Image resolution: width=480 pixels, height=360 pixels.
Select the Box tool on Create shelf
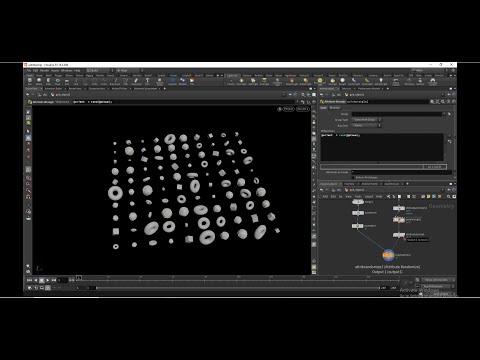tap(30, 81)
